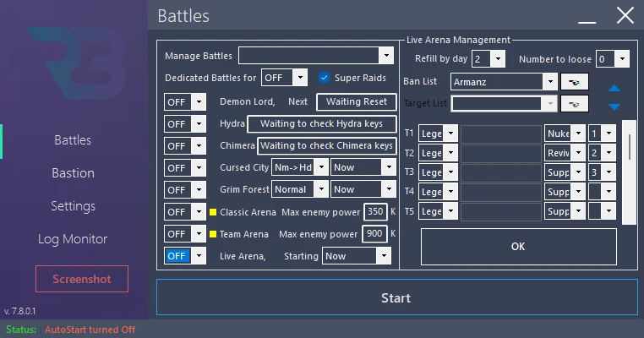Open the Cursed City Nm->Hd difficulty dropdown
Screen dimensions: 644x338
point(300,167)
